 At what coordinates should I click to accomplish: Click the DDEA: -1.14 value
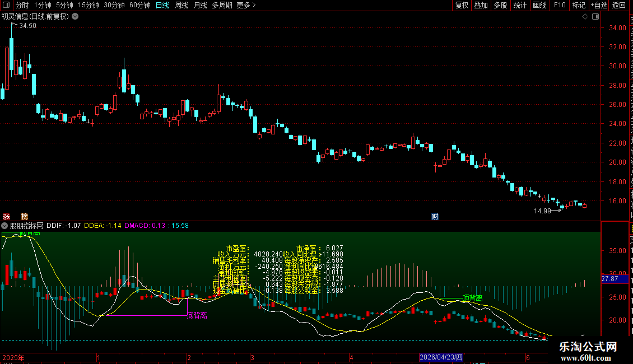[x=103, y=226]
